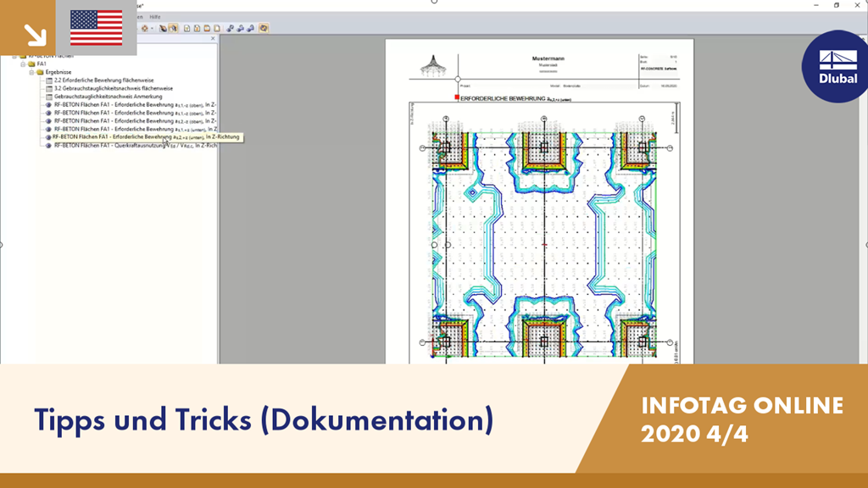Click graphic icon of Querkraftausnutzung entry

pyautogui.click(x=48, y=146)
